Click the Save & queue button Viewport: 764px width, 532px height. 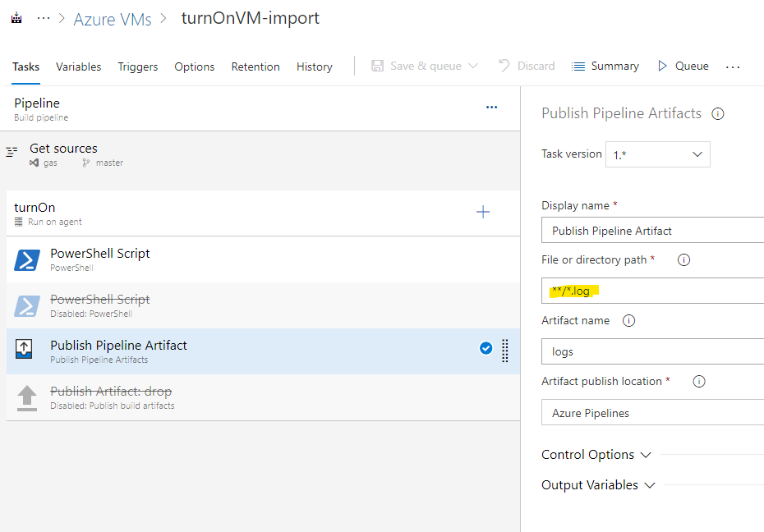(425, 66)
